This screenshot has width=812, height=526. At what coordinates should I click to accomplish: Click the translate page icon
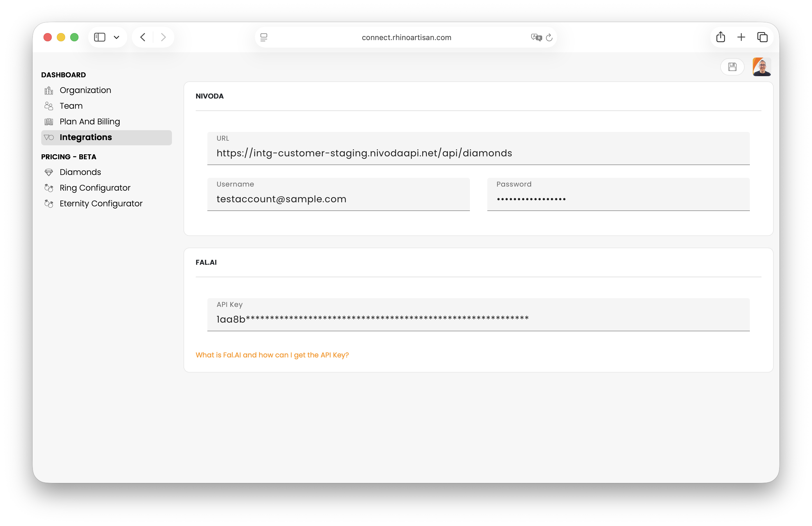point(536,37)
